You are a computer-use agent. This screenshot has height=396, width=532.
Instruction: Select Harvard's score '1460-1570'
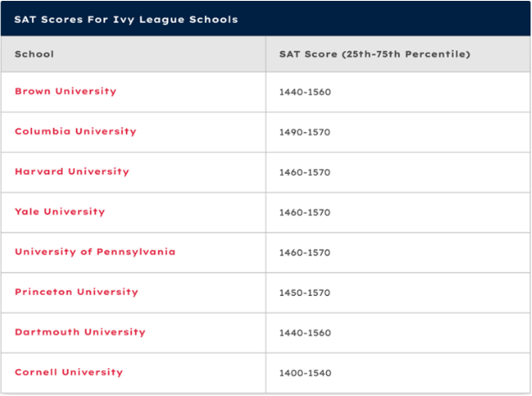tap(305, 172)
